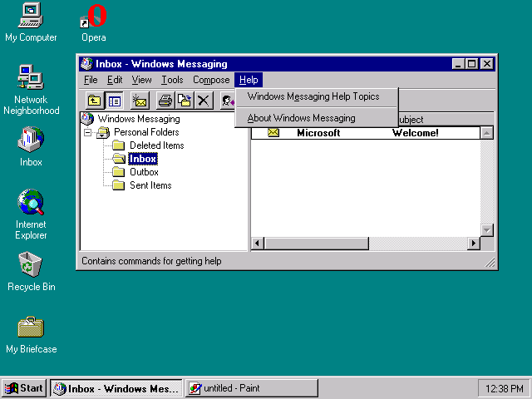Choose Windows Messaging Help Topics

pos(316,96)
